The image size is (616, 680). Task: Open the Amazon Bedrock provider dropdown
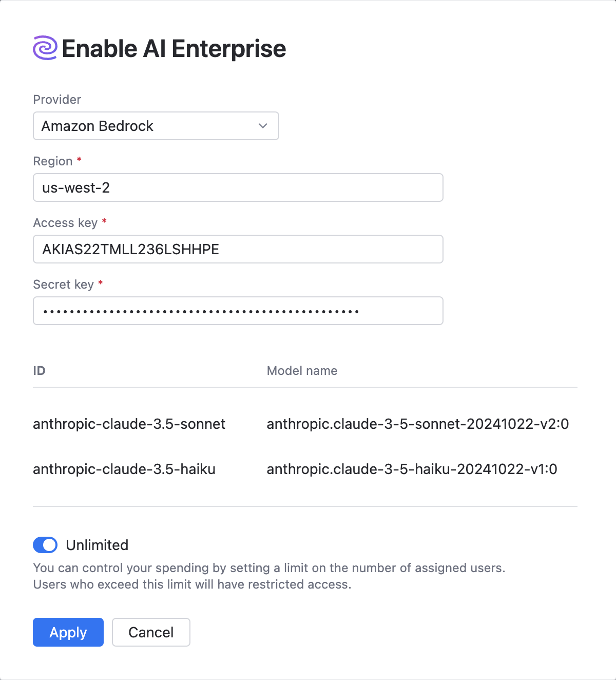pos(156,126)
